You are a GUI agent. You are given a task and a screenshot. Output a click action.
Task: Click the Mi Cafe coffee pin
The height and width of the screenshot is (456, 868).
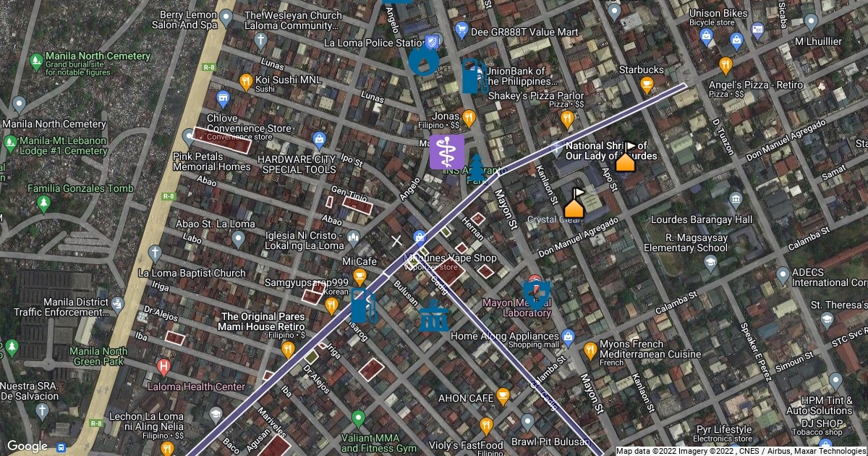point(358,277)
